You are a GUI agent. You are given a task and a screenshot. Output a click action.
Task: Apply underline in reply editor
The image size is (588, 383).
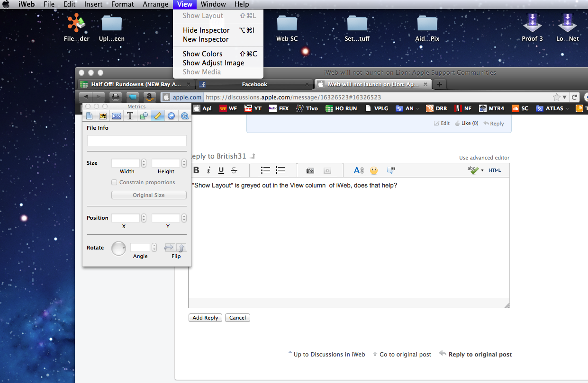tap(221, 170)
